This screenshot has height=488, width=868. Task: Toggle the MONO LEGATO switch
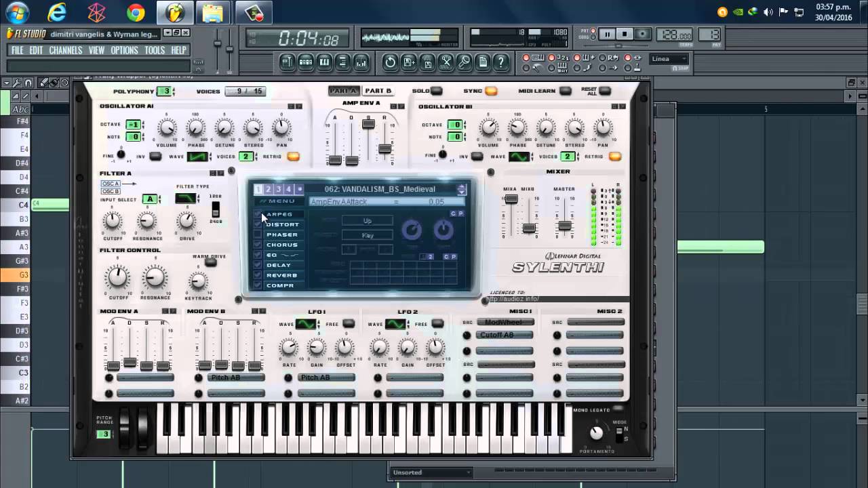(617, 409)
